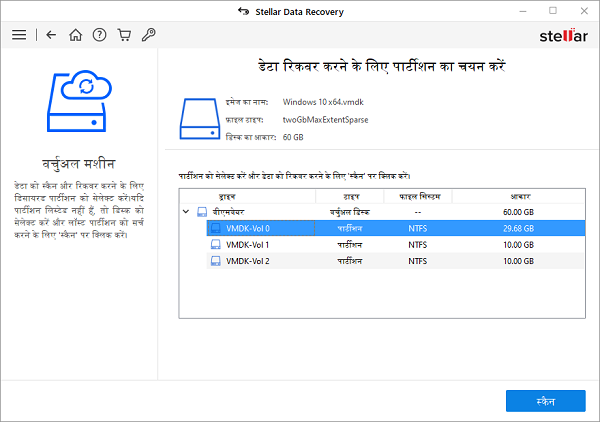Click the Stellar logo

pos(563,36)
